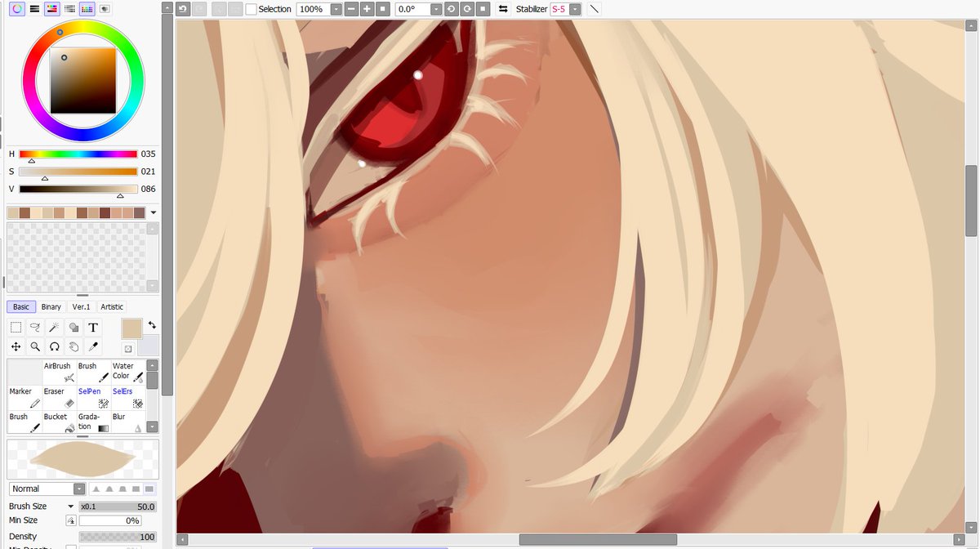Click the background color swatch
Viewport: 980px width, 549px height.
148,346
